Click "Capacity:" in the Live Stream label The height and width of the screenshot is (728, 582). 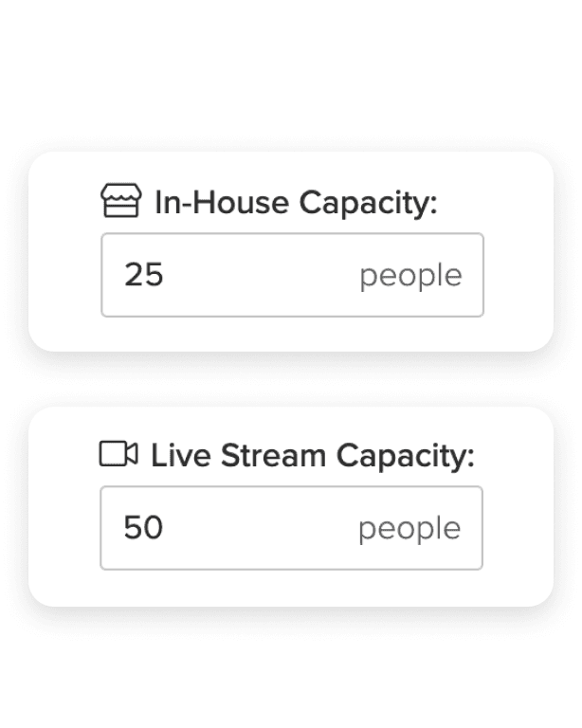tap(405, 456)
